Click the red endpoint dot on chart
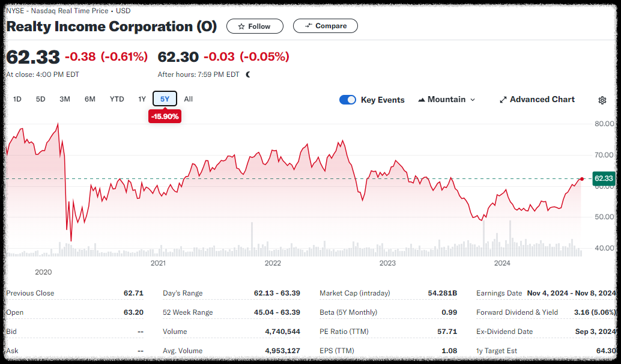621x364 pixels. point(582,179)
